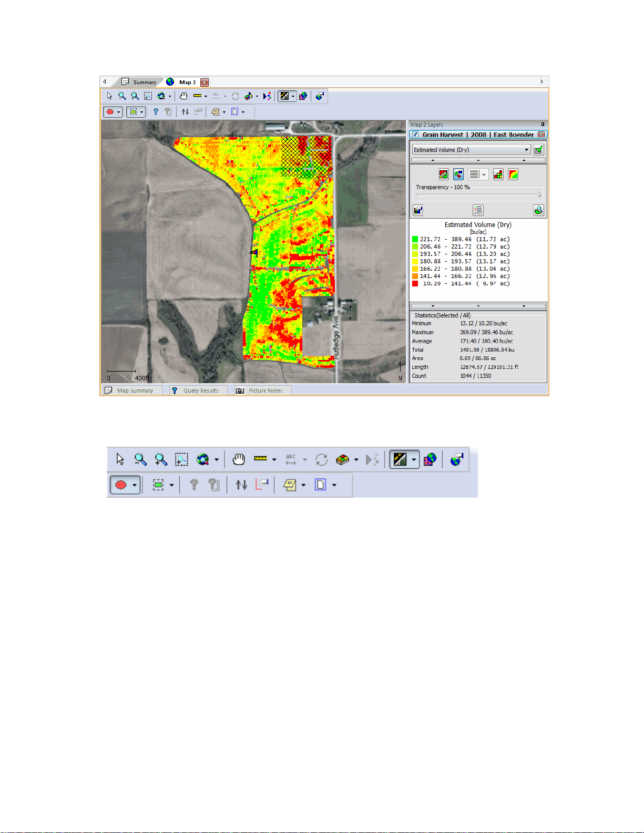
Task: Click the red oval selection tool in upper toolbar
Action: coord(110,112)
